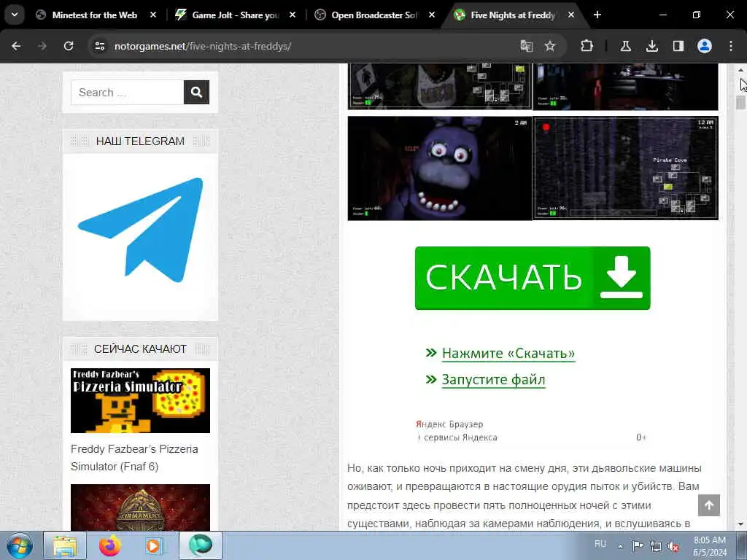Click the RU language indicator
This screenshot has height=560, width=747.
pos(600,544)
